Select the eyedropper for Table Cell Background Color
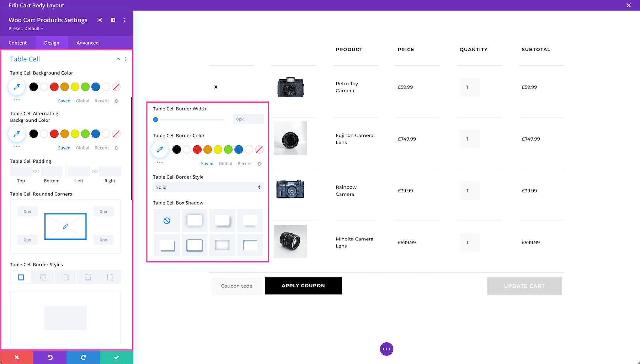Screen dimensions: 640x364 pyautogui.click(x=16, y=86)
